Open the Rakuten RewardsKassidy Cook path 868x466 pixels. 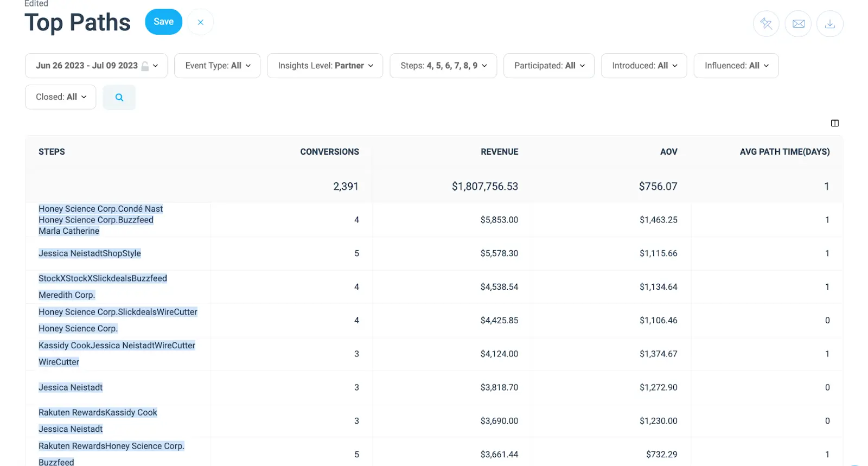pos(98,412)
